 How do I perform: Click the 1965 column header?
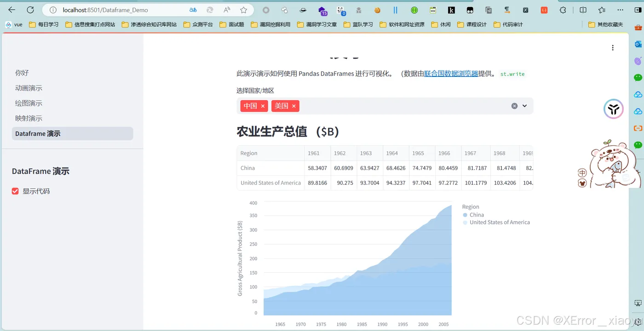[422, 153]
